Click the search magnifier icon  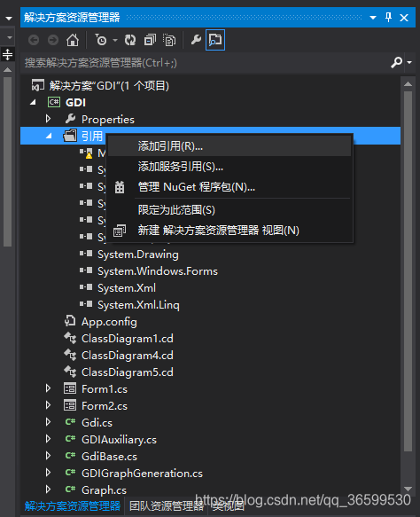tap(396, 62)
